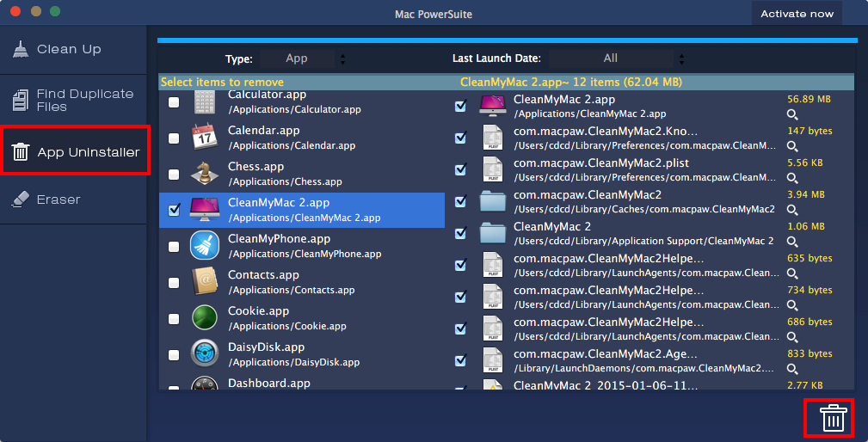868x442 pixels.
Task: Click the Calendar app icon
Action: click(204, 137)
